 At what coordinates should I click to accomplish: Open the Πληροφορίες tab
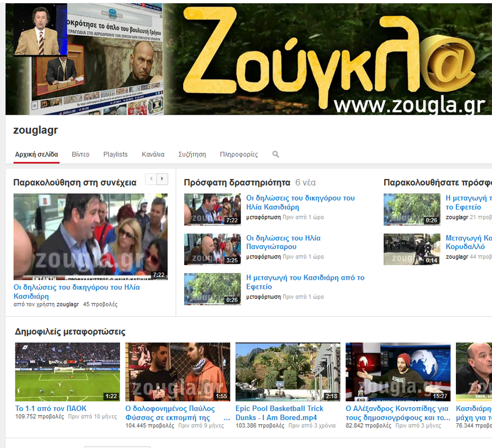coord(239,154)
